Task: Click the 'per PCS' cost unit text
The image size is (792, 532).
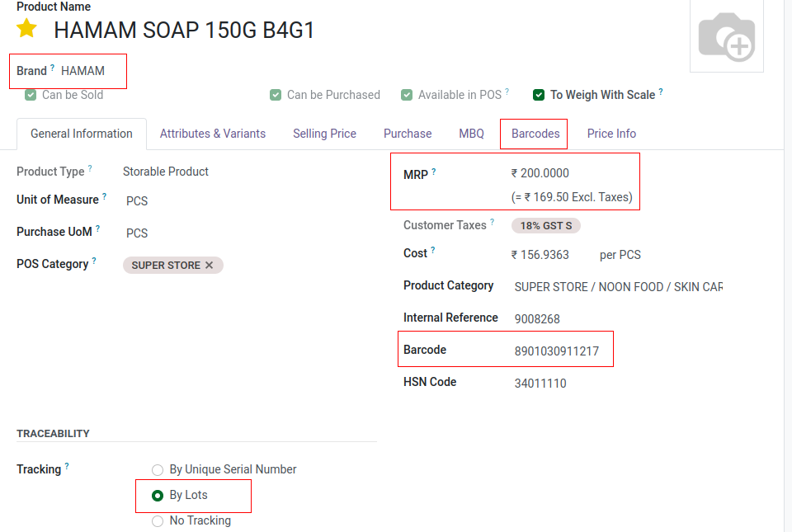Action: [620, 255]
